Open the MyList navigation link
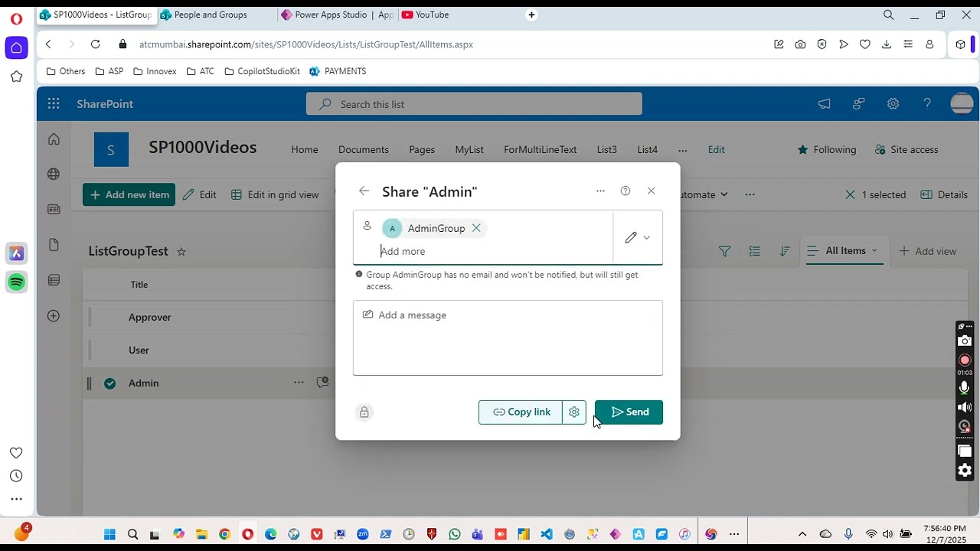The height and width of the screenshot is (551, 980). click(x=469, y=150)
